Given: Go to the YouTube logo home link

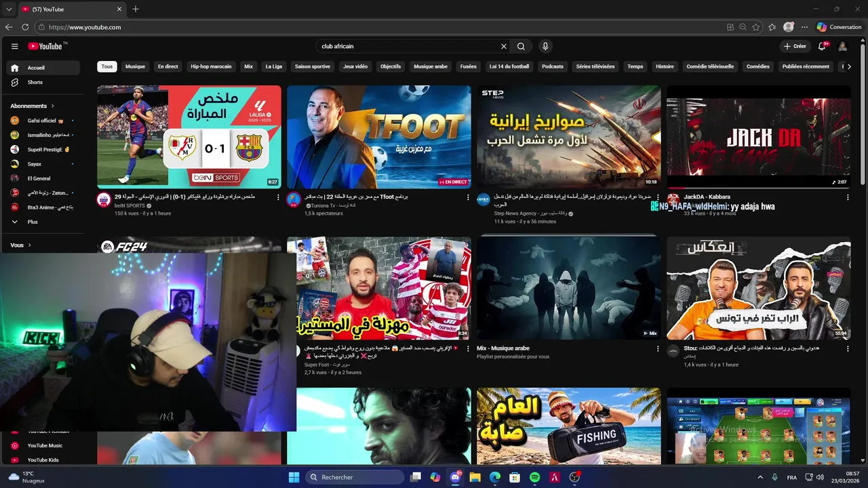Looking at the screenshot, I should pos(47,46).
